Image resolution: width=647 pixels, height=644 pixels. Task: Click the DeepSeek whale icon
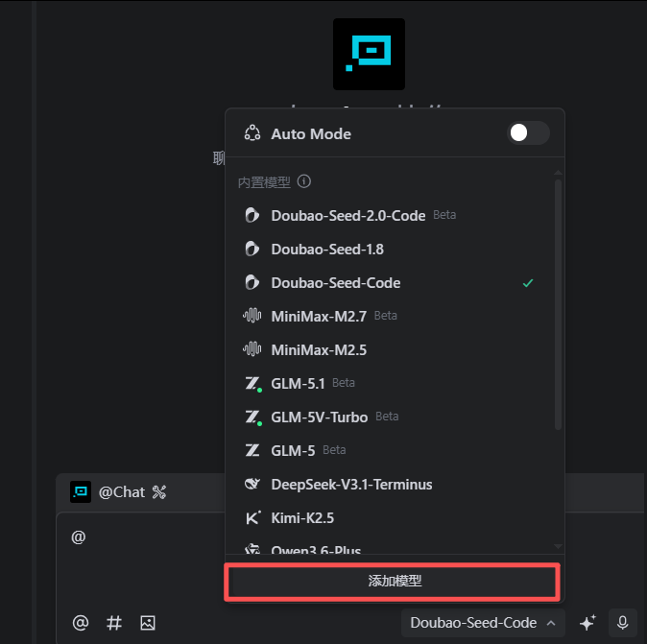point(252,484)
